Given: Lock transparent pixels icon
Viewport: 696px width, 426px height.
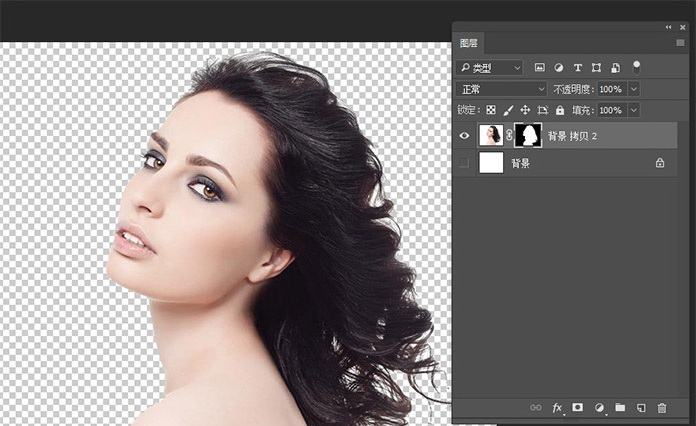Looking at the screenshot, I should (490, 110).
